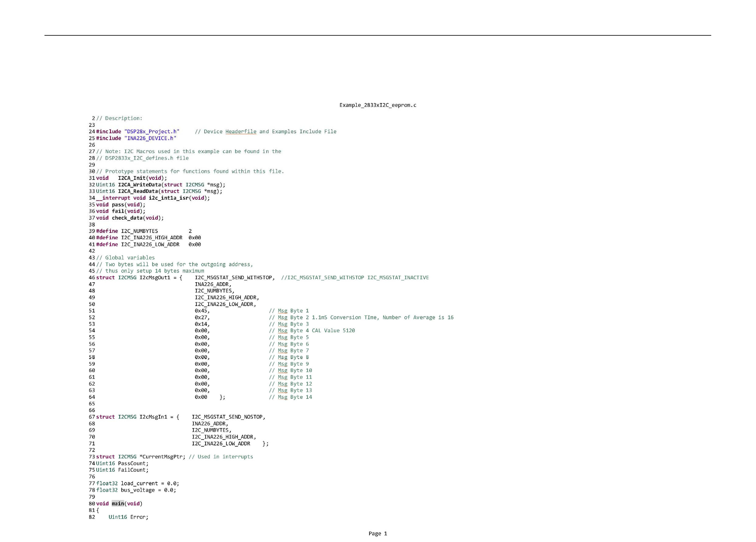
Task: Click the I2cMsgOut1 struct name
Action: tap(155, 277)
